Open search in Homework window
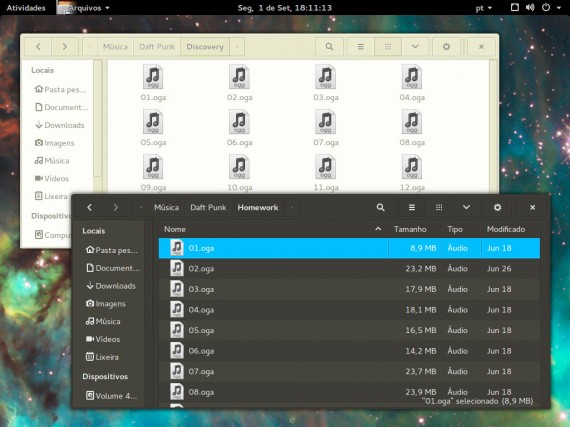 point(380,208)
